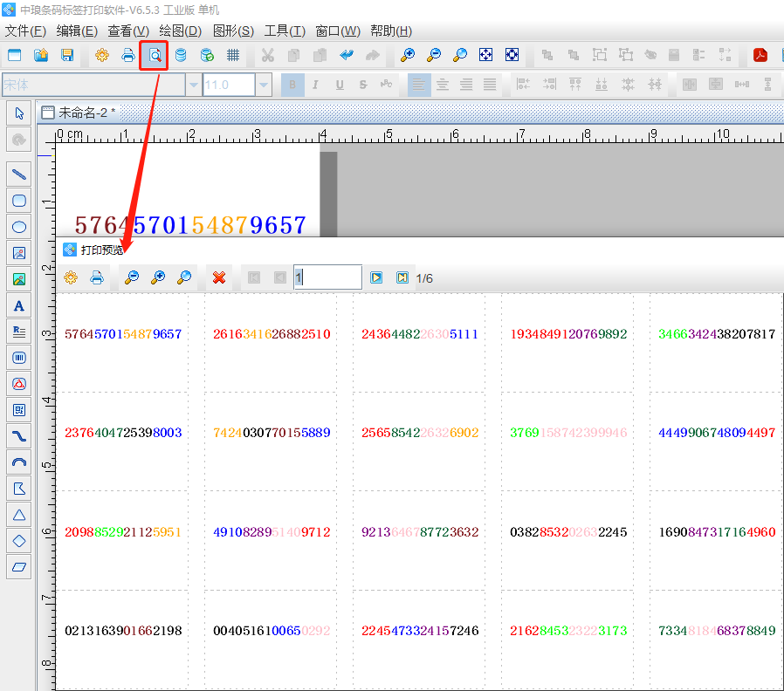
Task: Toggle the grid display button
Action: [233, 56]
